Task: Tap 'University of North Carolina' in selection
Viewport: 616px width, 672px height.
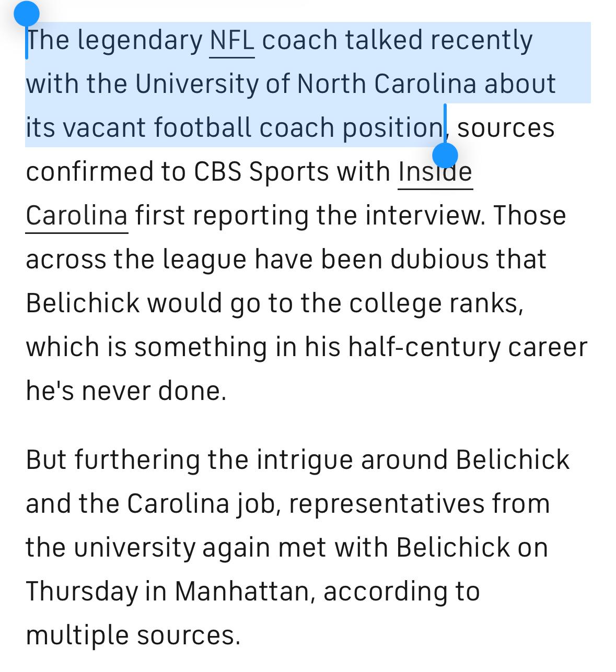Action: 306,85
